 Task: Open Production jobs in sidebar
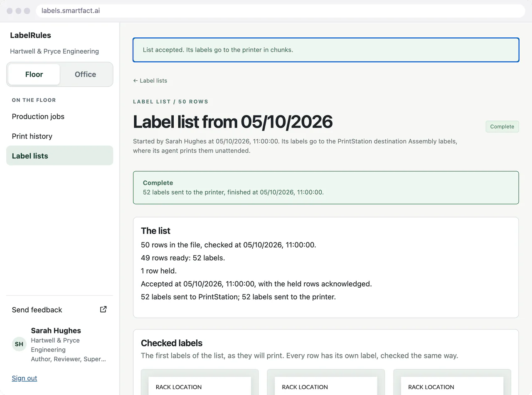[59, 116]
